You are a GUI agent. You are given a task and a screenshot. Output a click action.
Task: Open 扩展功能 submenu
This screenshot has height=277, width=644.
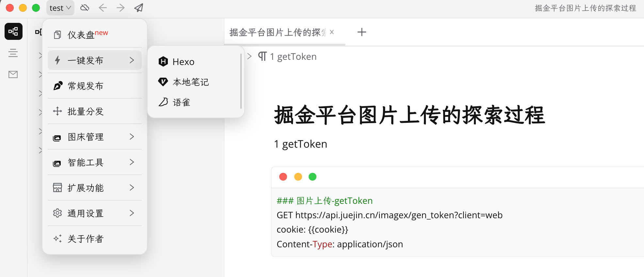[x=95, y=187]
